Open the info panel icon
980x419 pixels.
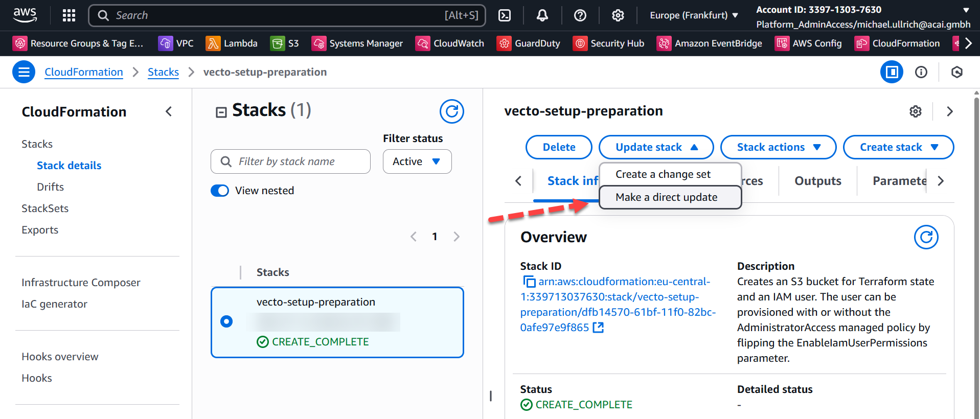click(921, 72)
